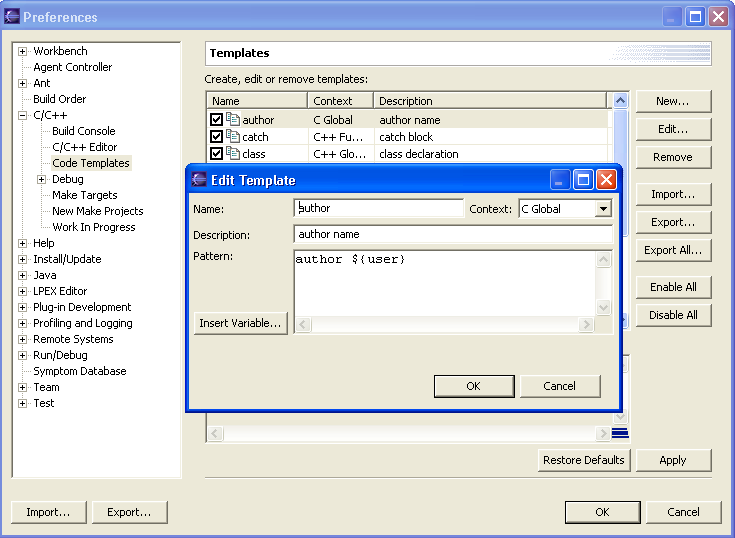This screenshot has width=735, height=538.
Task: Click the author template file icon
Action: [x=233, y=120]
